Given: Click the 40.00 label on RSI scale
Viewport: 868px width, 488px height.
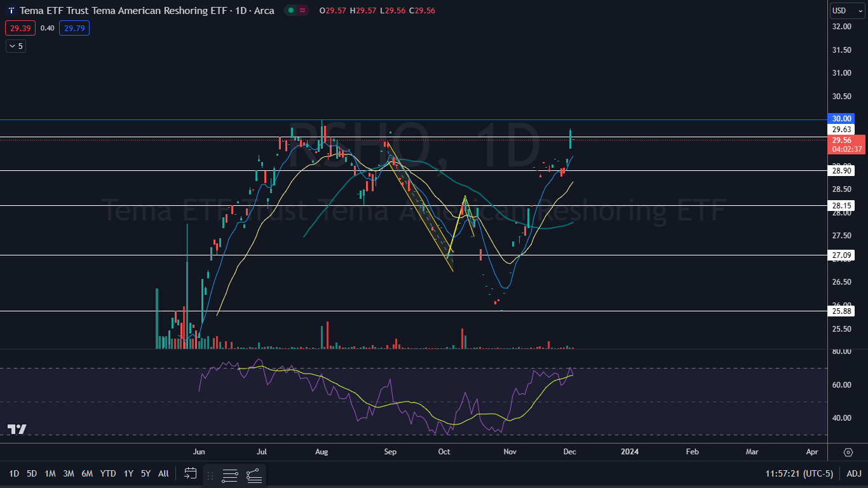Looking at the screenshot, I should 841,418.
